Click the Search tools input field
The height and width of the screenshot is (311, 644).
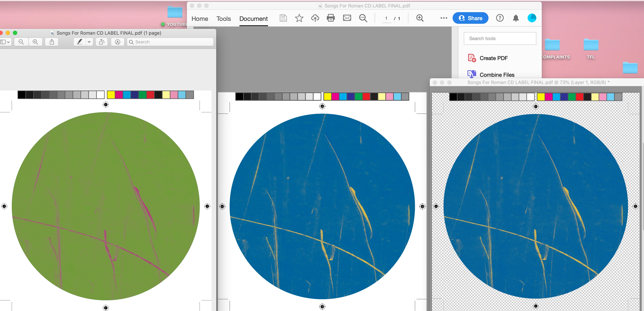[500, 38]
